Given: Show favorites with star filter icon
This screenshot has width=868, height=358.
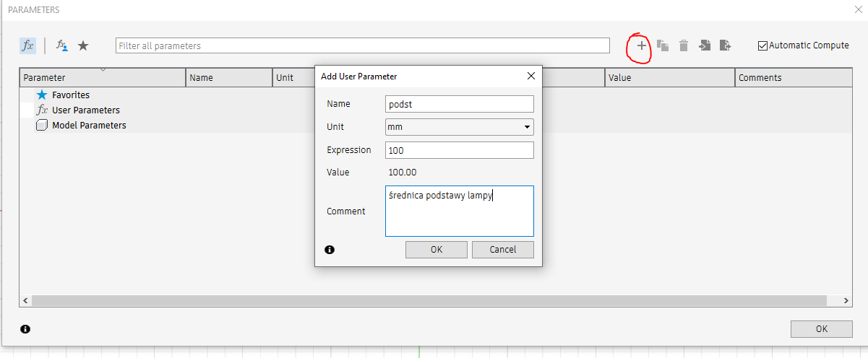Looking at the screenshot, I should pos(83,45).
